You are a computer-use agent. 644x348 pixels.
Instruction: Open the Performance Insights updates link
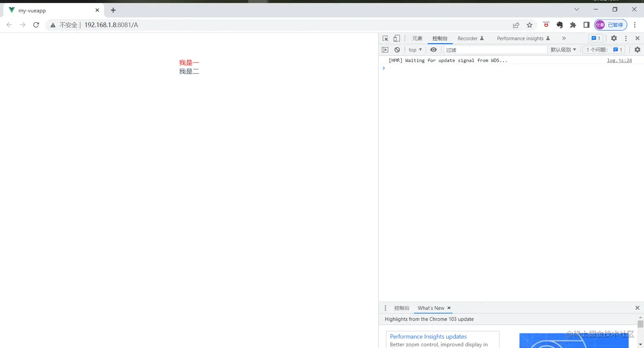click(428, 337)
